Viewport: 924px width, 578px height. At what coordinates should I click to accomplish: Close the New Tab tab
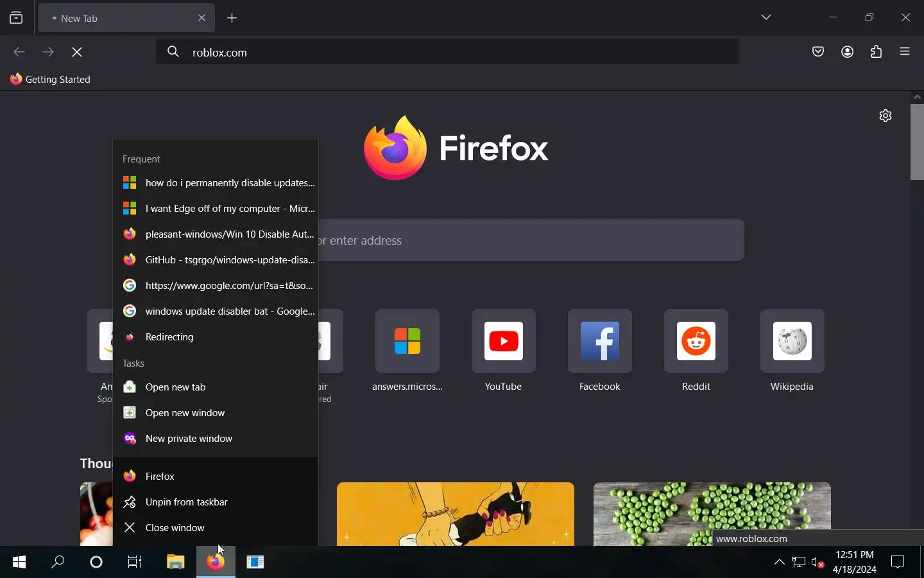(x=202, y=18)
